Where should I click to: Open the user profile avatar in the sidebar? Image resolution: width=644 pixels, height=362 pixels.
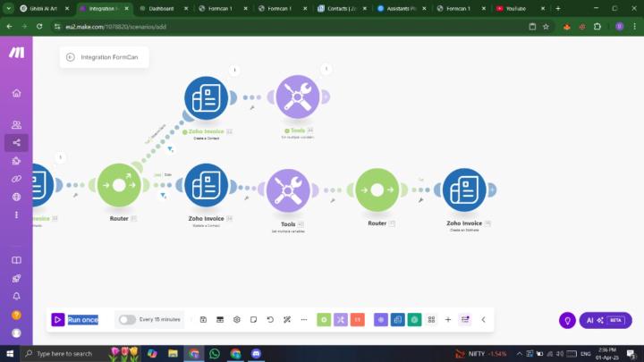point(16,333)
